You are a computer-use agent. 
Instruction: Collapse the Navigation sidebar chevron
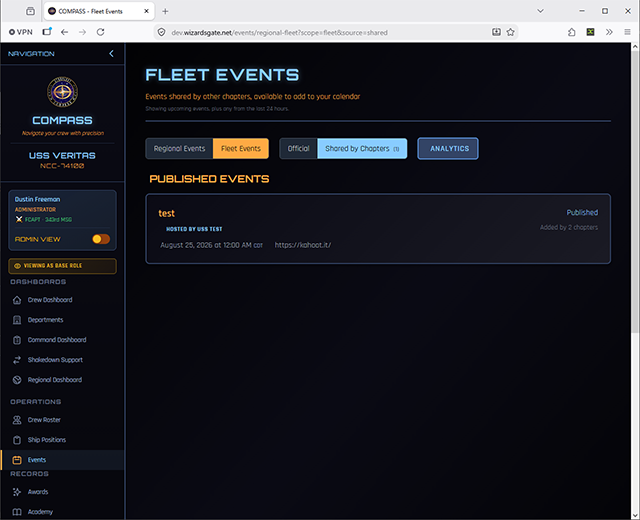point(111,53)
